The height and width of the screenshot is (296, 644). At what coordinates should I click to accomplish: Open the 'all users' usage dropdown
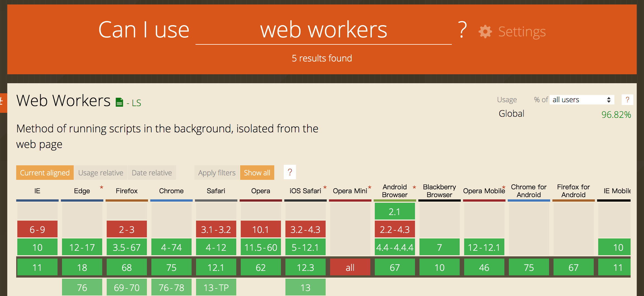582,100
